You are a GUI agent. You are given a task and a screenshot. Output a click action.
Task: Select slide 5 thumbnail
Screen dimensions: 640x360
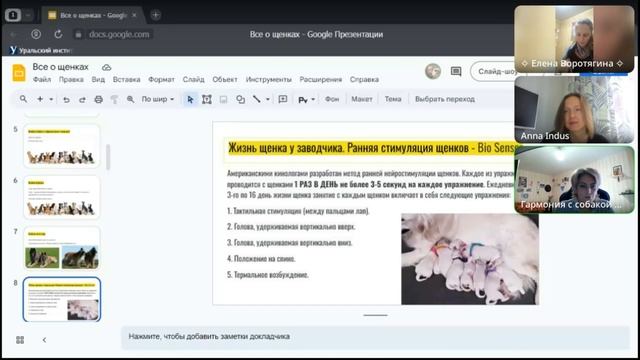point(62,146)
